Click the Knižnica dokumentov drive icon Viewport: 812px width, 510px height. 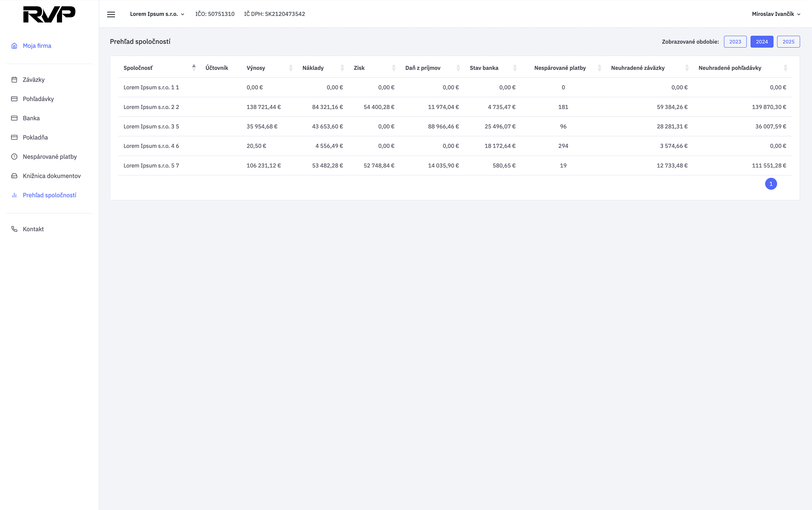click(14, 176)
